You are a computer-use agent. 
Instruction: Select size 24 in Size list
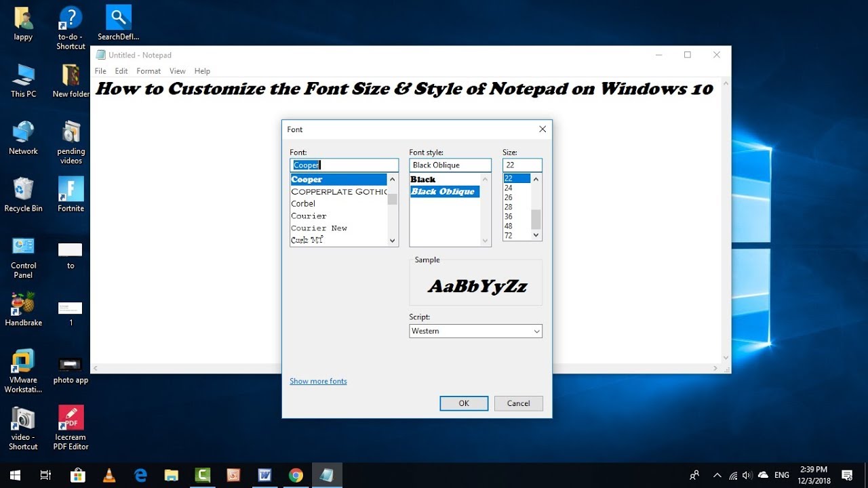click(517, 188)
